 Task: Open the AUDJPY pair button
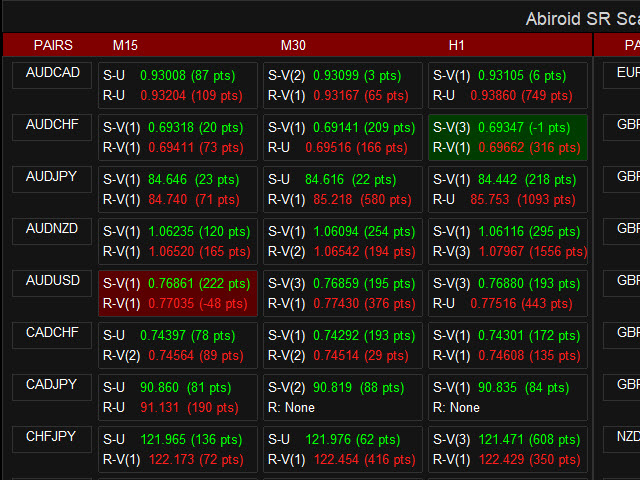pyautogui.click(x=52, y=178)
